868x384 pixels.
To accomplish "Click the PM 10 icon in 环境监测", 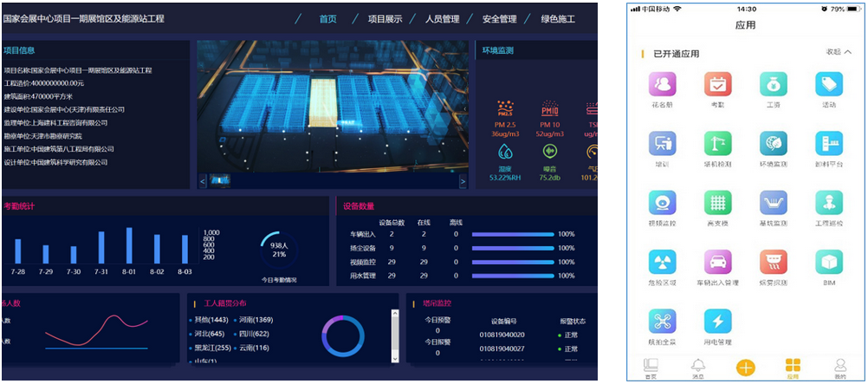I will coord(550,108).
